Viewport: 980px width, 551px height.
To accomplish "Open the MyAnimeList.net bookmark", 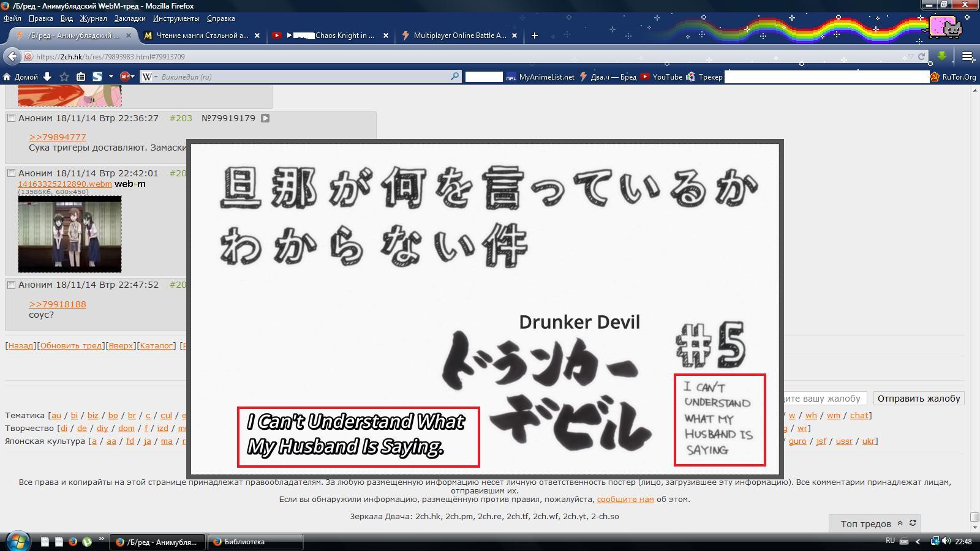I will [x=540, y=77].
